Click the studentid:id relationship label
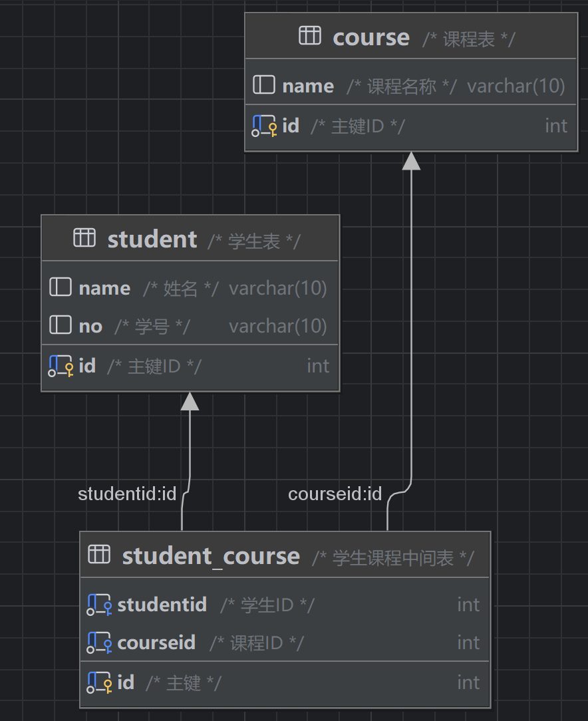The width and height of the screenshot is (588, 721). (x=127, y=494)
